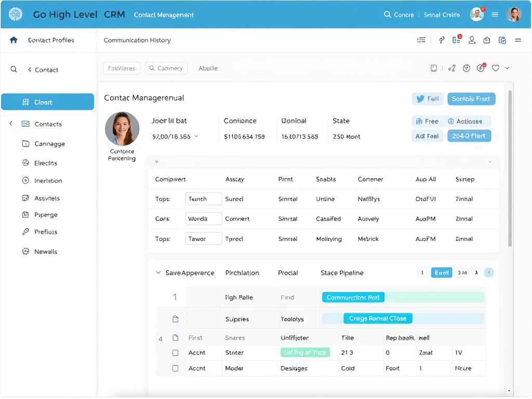Collapse chevron left of Contacts
Image resolution: width=532 pixels, height=399 pixels.
coord(11,124)
